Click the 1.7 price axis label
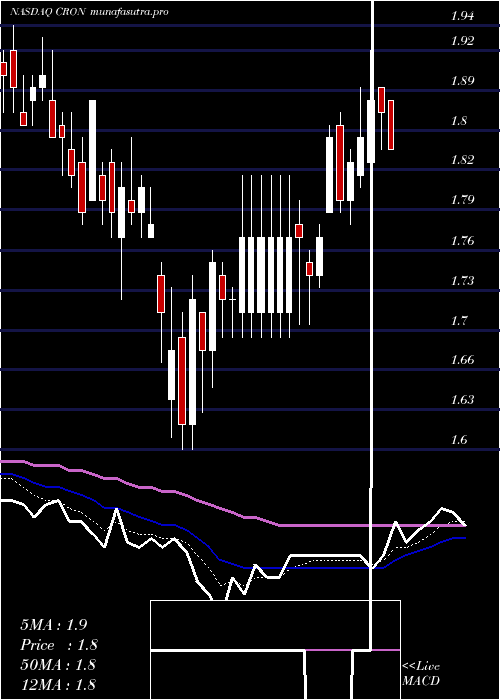Viewport: 500px width, 700px height. (459, 321)
